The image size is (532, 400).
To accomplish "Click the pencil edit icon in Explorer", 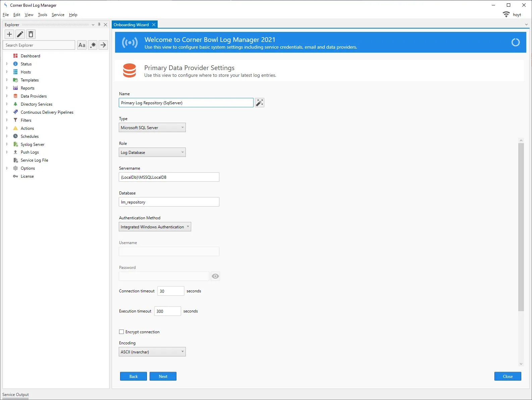I will point(20,34).
